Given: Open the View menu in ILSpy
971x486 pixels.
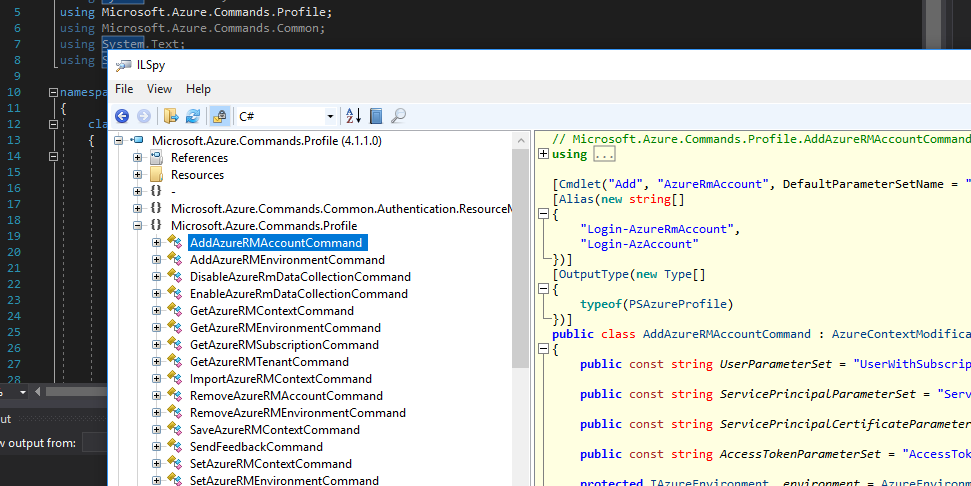Looking at the screenshot, I should 159,89.
